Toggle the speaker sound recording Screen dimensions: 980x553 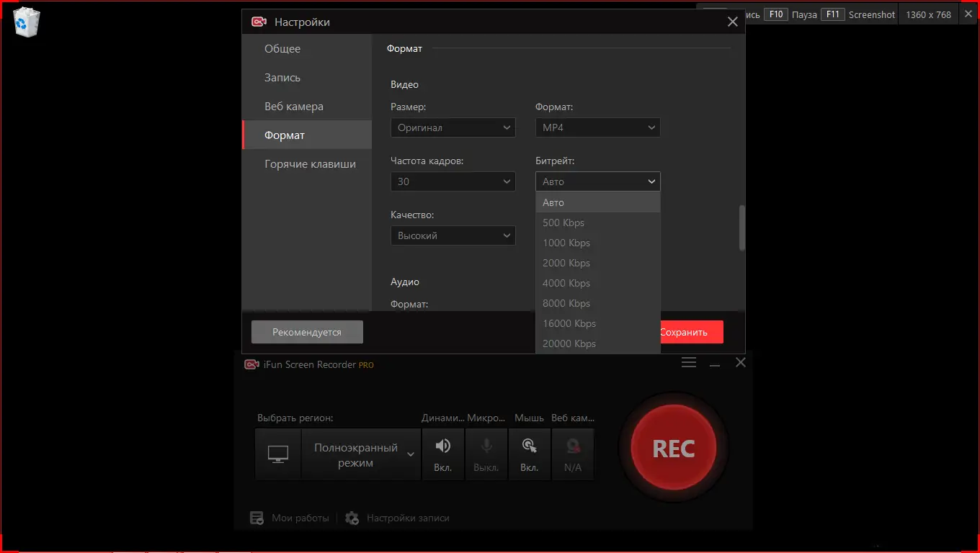(442, 454)
